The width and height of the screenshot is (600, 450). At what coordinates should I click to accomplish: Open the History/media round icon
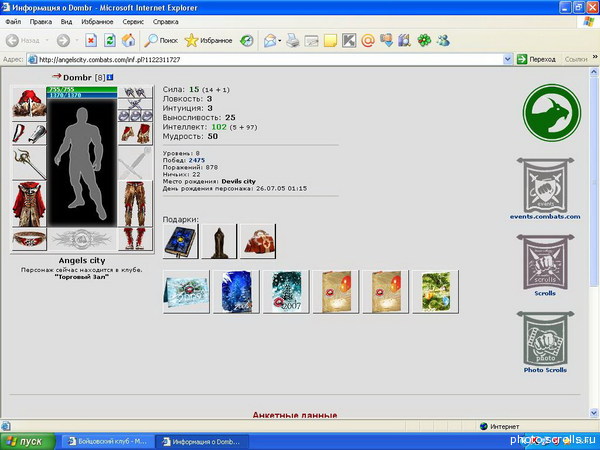point(247,40)
